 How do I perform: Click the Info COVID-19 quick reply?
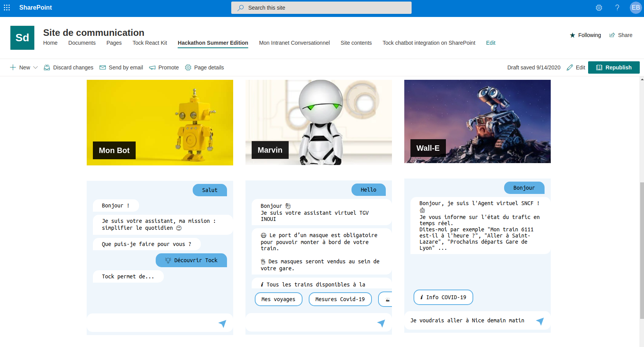[x=443, y=297]
